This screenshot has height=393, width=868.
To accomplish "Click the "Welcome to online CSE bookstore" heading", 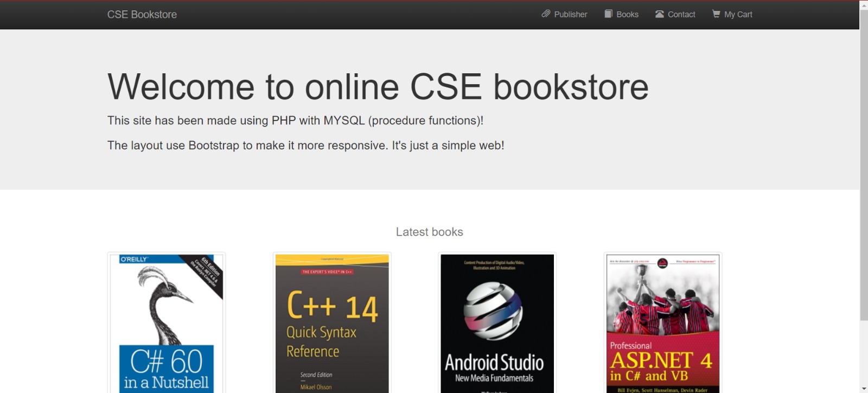I will (378, 87).
